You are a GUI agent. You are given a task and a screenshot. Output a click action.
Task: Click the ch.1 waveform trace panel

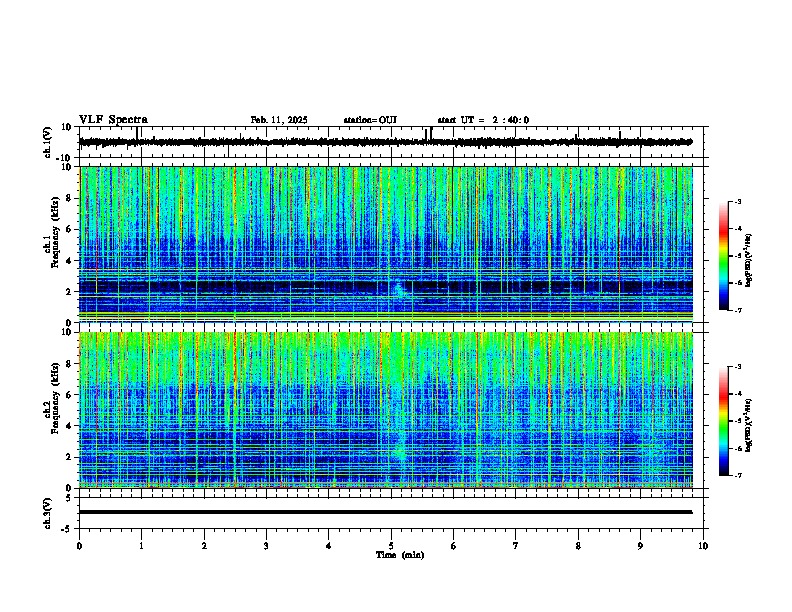point(391,142)
